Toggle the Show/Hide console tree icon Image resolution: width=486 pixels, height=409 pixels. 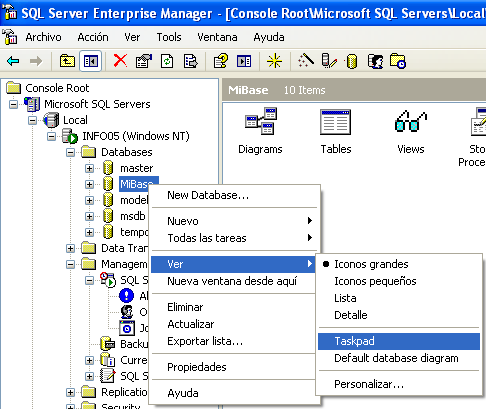(91, 61)
